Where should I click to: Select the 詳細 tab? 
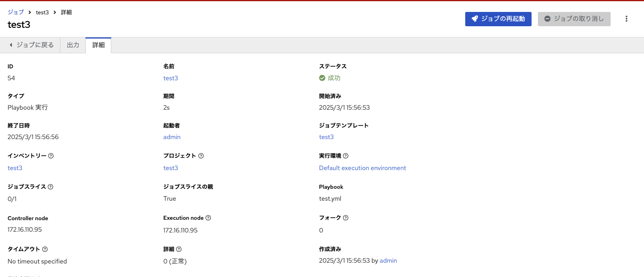pyautogui.click(x=99, y=45)
